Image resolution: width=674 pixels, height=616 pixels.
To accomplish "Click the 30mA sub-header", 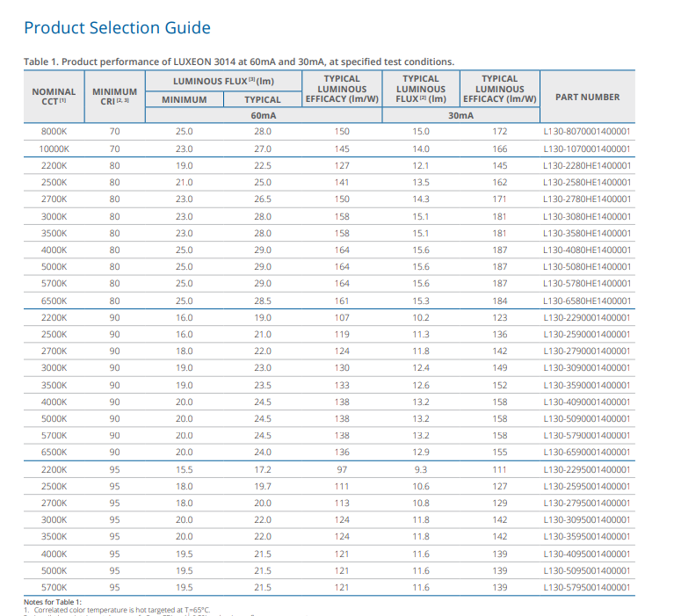I will (460, 116).
